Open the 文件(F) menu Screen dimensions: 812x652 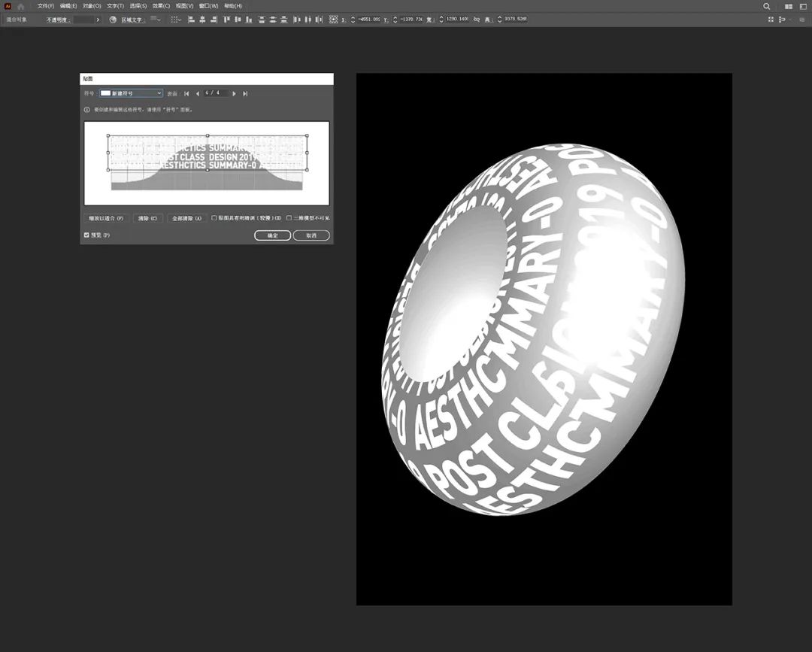(x=46, y=6)
